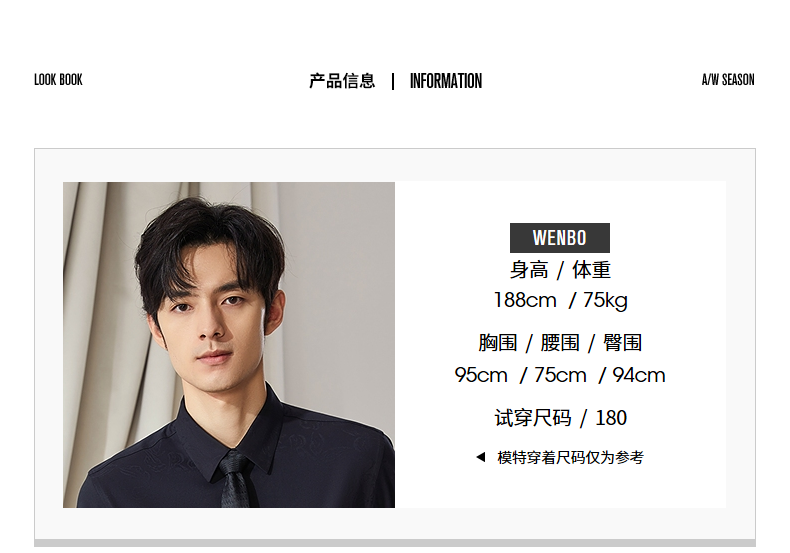Screen dimensions: 790x553
Task: Click the gray bar under the info card
Action: (x=395, y=543)
